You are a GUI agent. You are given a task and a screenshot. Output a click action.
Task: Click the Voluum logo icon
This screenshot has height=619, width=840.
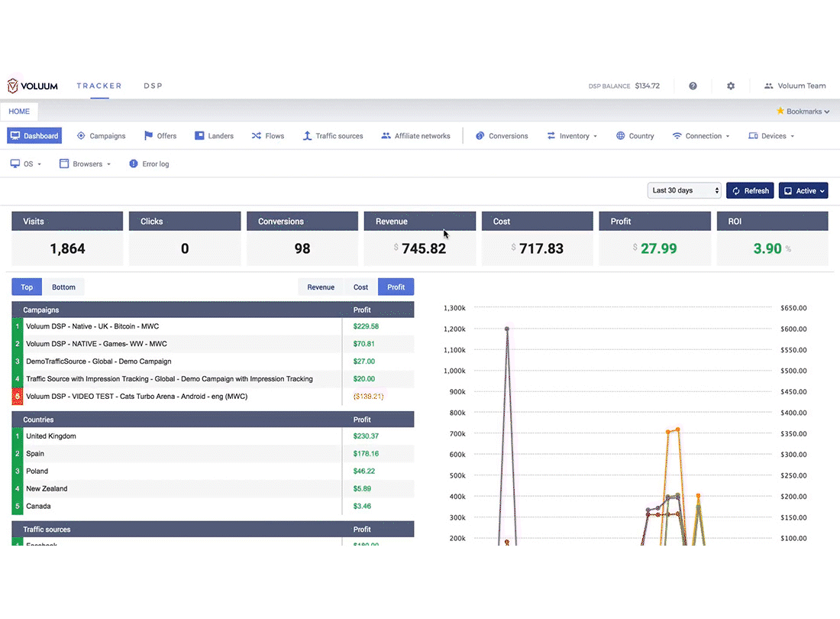(x=13, y=86)
